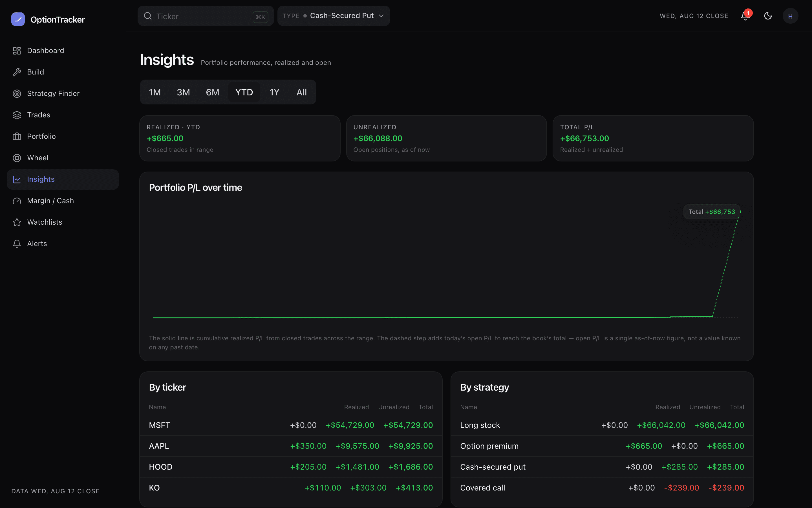Screen dimensions: 812x508
Task: Click KO total +$413.00
Action: (414, 488)
